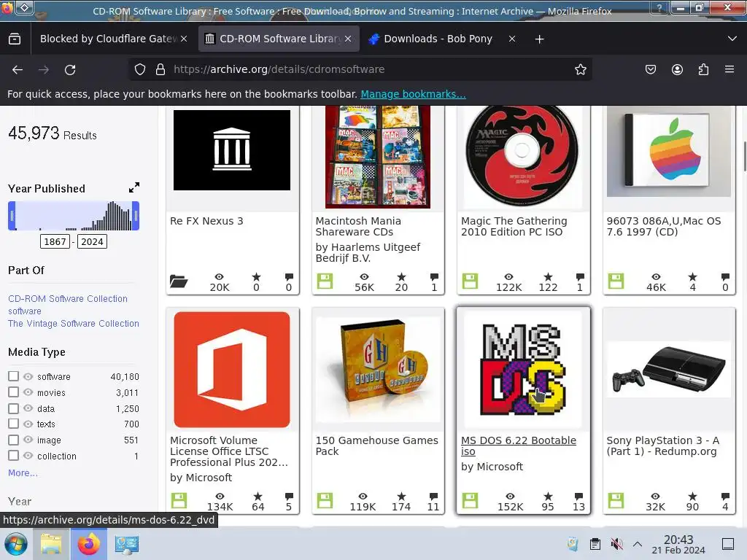
Task: Toggle eye icon to hide software type
Action: point(28,376)
